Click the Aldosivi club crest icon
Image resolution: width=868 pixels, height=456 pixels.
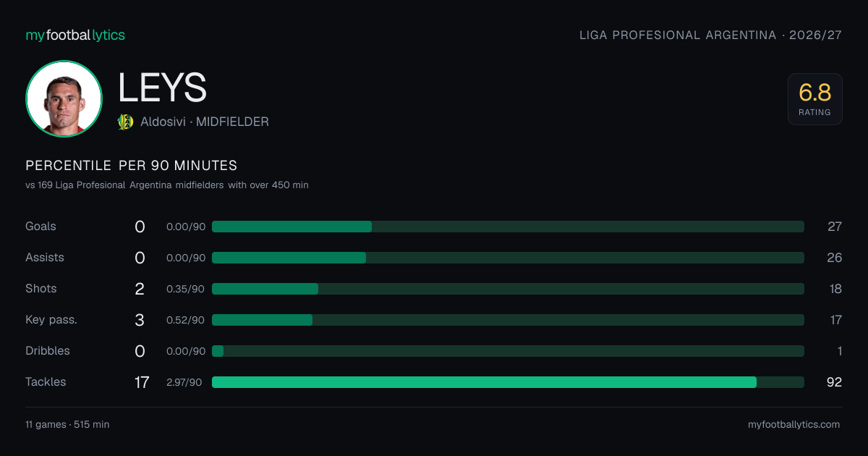[125, 122]
